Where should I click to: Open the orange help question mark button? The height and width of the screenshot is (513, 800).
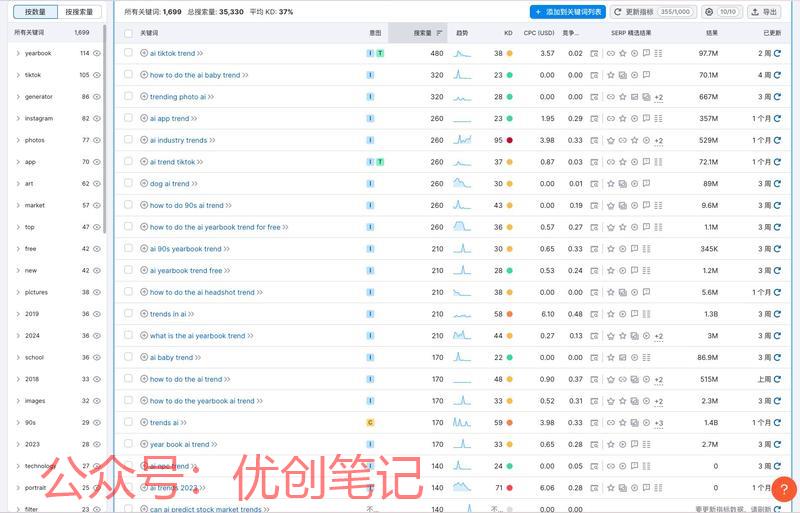tap(784, 489)
